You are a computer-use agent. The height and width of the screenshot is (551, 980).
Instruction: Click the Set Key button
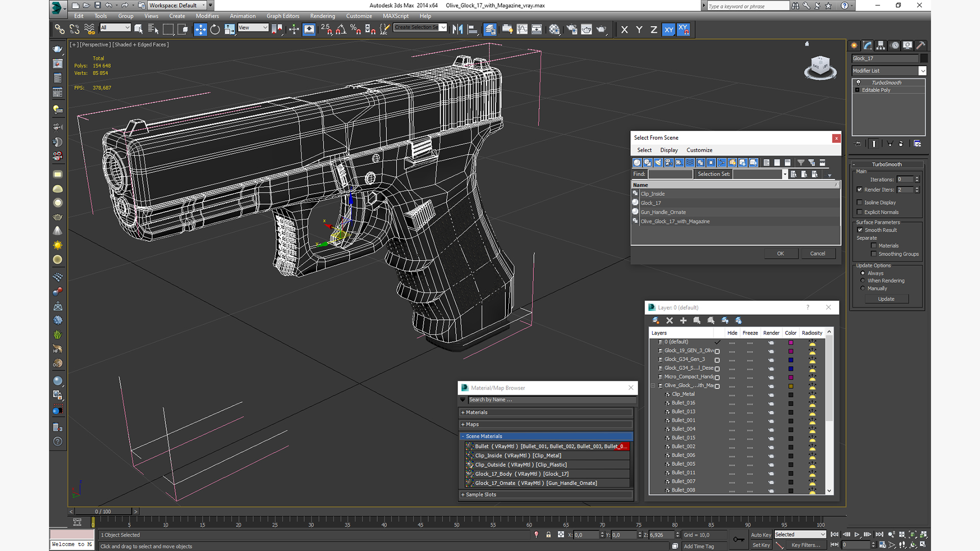point(761,545)
